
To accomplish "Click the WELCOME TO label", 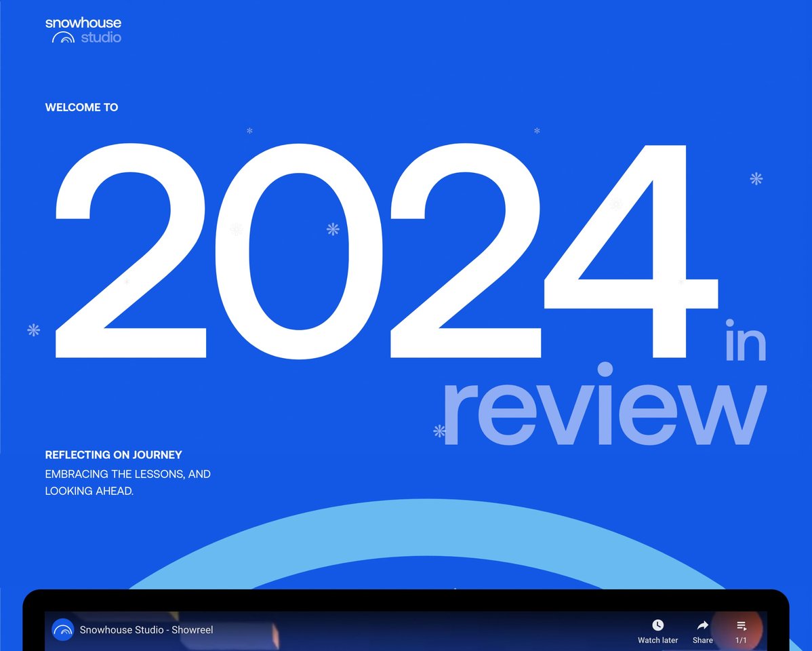I will click(x=81, y=107).
